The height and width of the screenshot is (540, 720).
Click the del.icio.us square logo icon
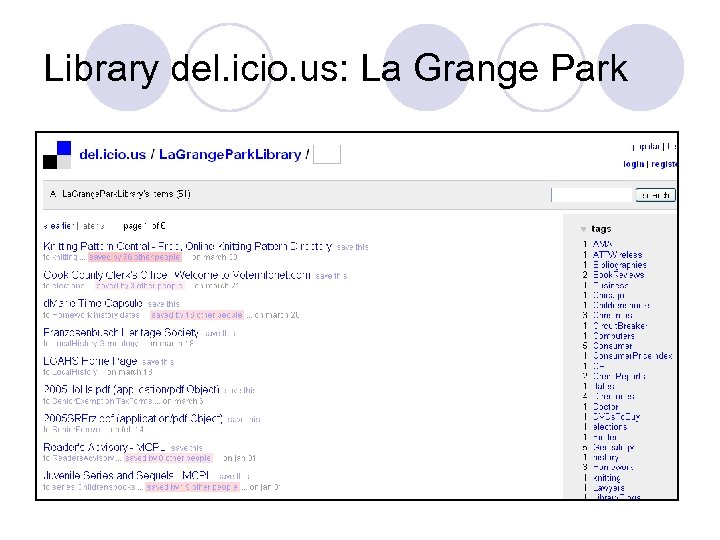57,155
